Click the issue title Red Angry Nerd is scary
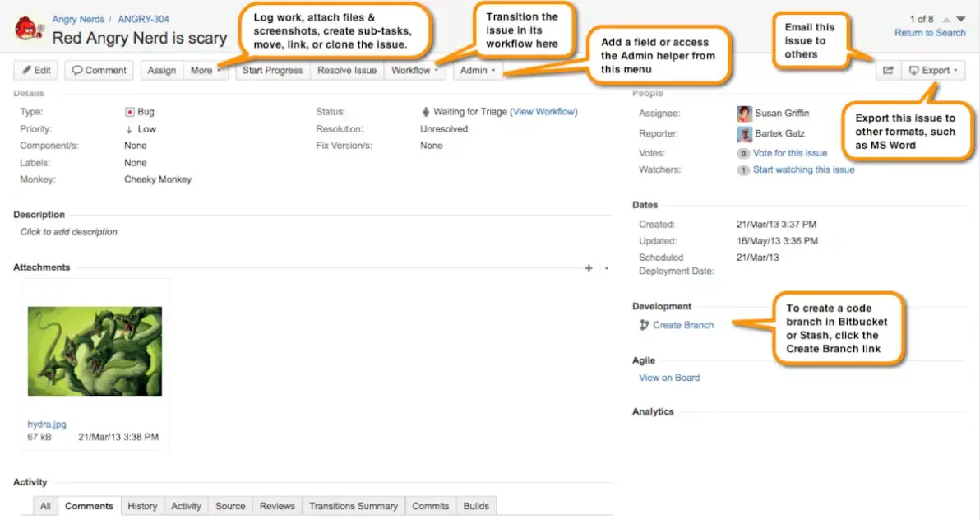Screen dimensions: 980x520 140,38
